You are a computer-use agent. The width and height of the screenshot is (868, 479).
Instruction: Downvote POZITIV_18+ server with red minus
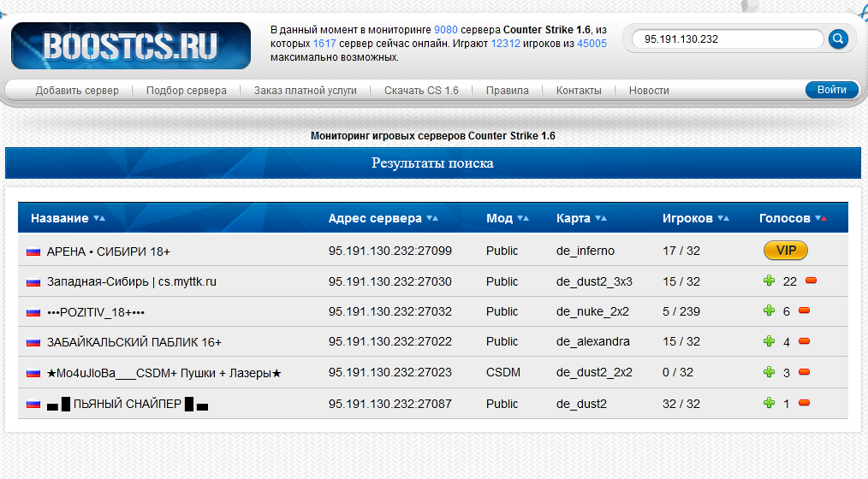[805, 310]
